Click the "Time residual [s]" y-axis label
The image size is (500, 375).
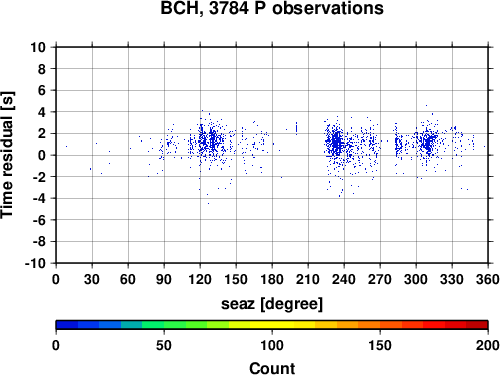7,155
